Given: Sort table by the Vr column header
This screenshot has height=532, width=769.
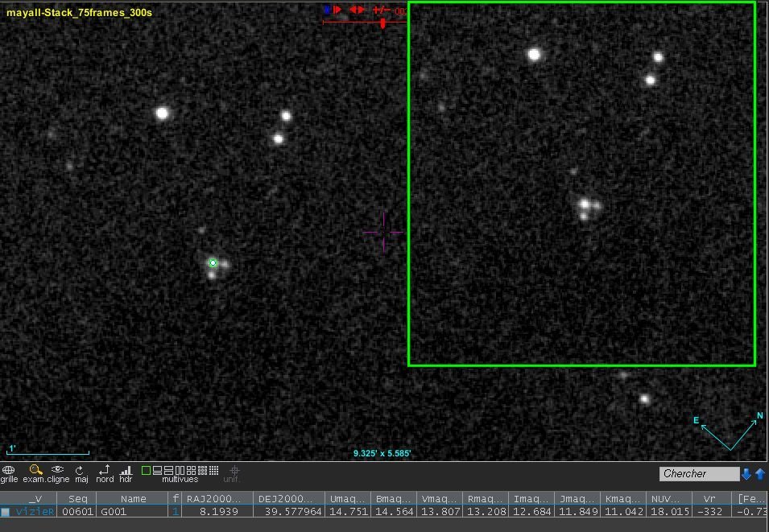Looking at the screenshot, I should click(711, 499).
